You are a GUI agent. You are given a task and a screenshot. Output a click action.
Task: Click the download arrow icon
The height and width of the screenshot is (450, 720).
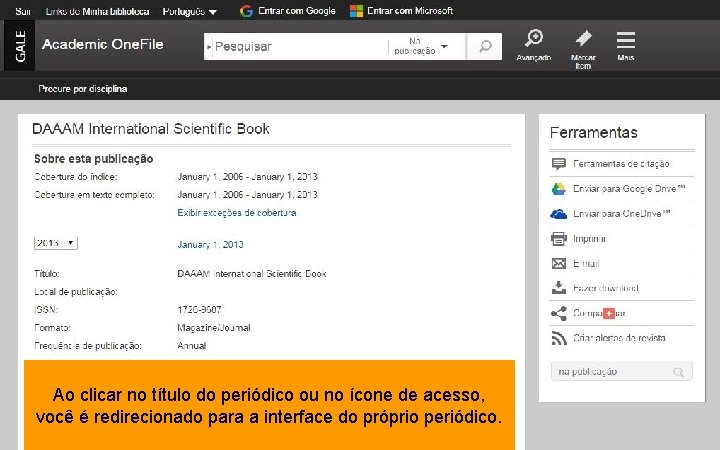point(559,288)
